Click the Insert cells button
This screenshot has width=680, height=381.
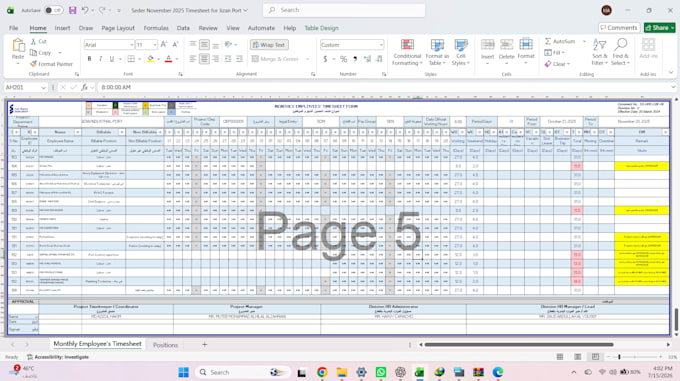click(x=487, y=52)
